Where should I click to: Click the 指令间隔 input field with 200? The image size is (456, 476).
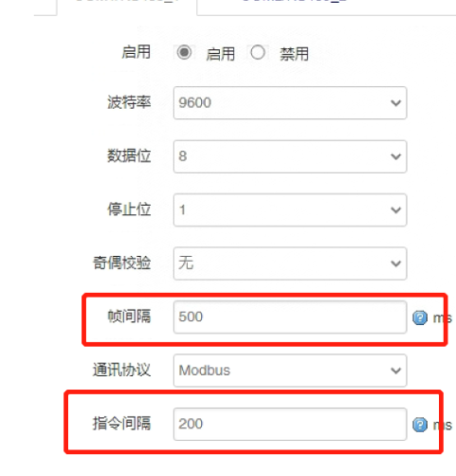pos(290,424)
